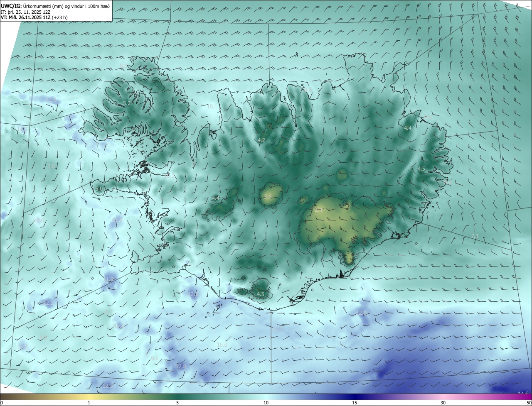Click the map value 12.3

(x=107, y=386)
